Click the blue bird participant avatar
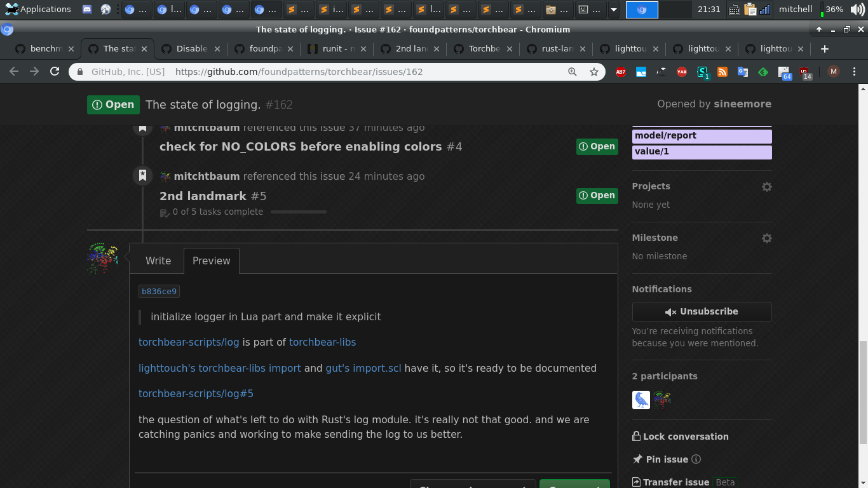The height and width of the screenshot is (488, 868). pos(641,400)
